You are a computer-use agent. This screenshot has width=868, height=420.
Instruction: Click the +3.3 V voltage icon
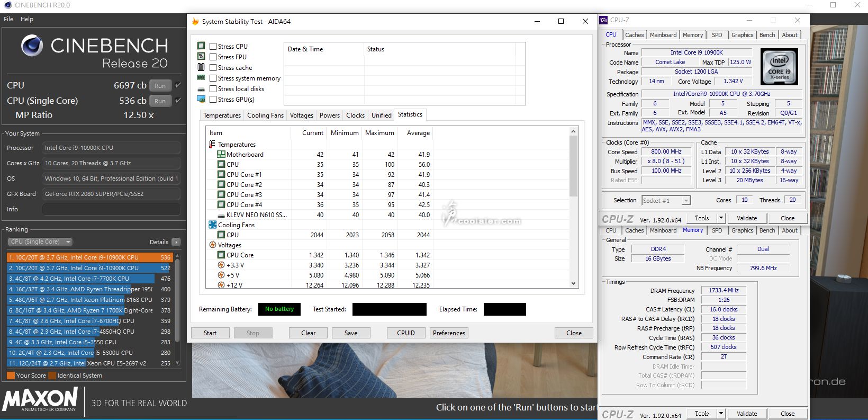tap(221, 265)
